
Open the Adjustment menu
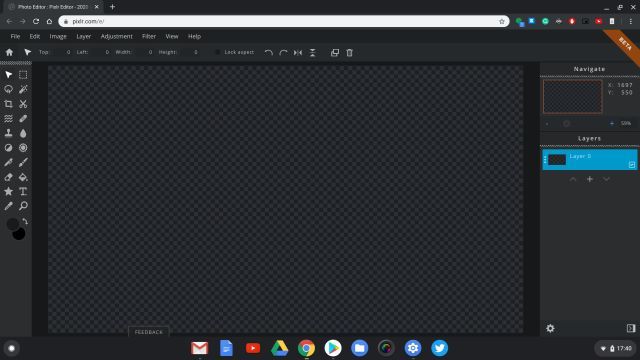click(117, 36)
